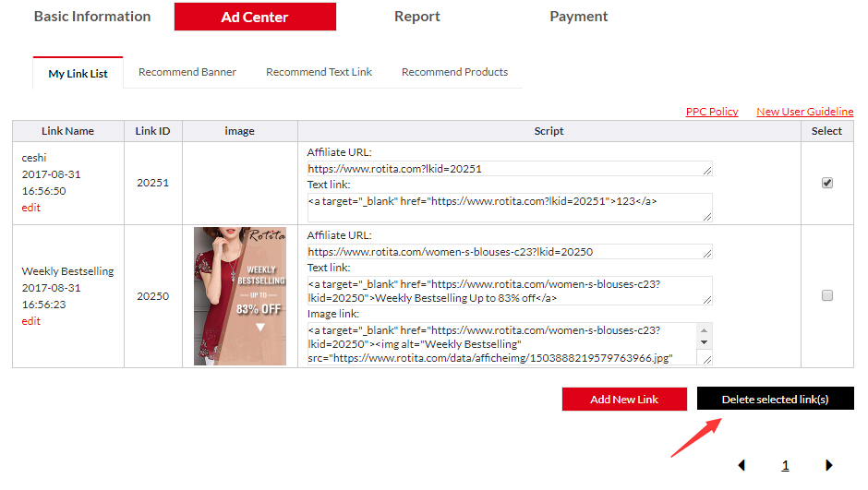
Task: Open the Payment tab
Action: [578, 17]
